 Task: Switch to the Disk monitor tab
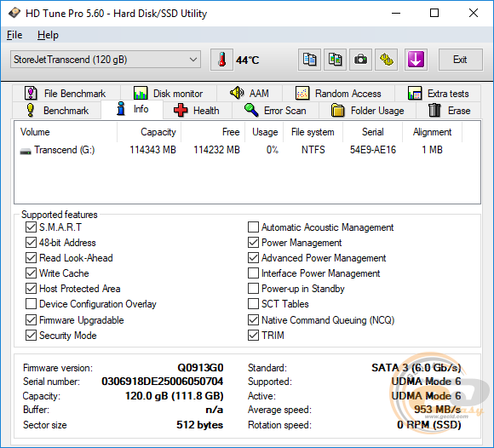tap(169, 93)
